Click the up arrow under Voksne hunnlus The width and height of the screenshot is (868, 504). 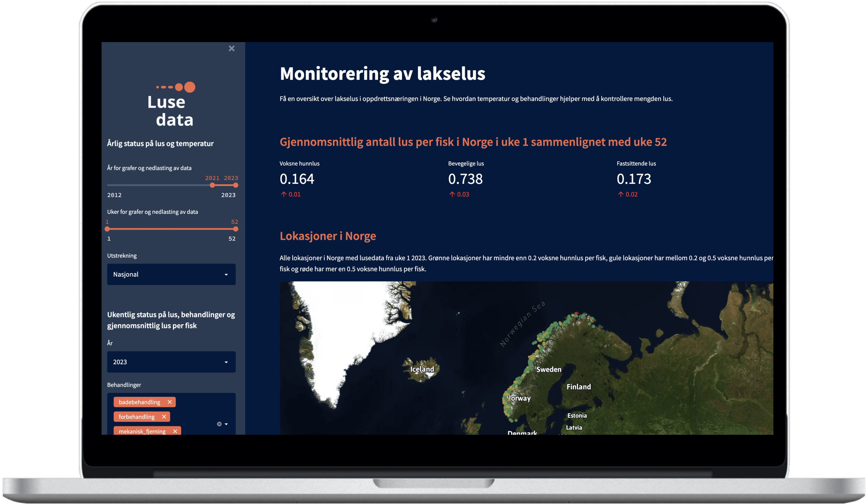tap(284, 195)
